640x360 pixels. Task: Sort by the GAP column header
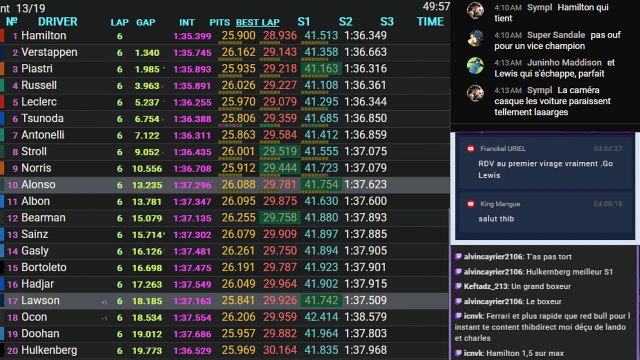(x=146, y=22)
